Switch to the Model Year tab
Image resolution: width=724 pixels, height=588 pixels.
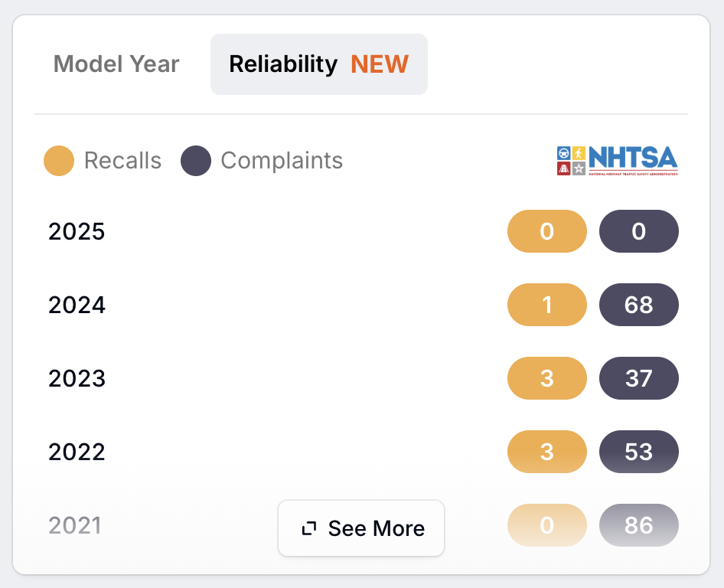(x=116, y=64)
